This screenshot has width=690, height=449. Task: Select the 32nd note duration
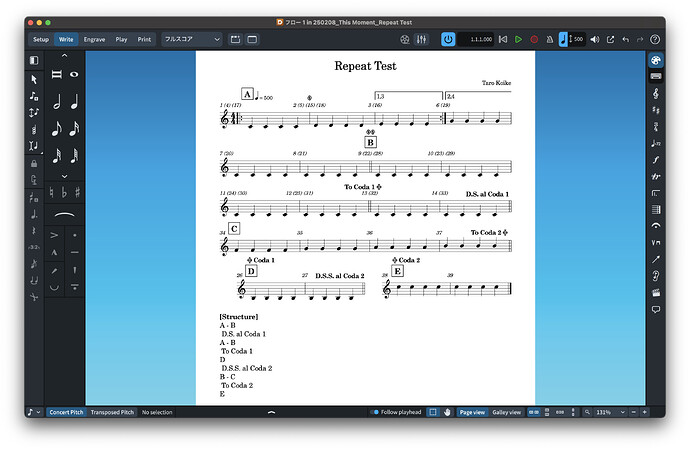[x=57, y=155]
